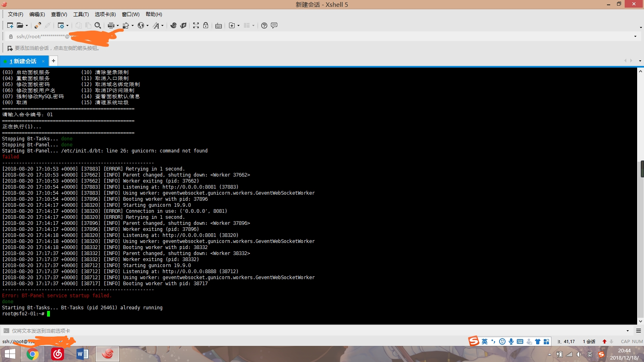This screenshot has width=644, height=362.
Task: Open the 选项卡(B) menu
Action: pos(105,14)
